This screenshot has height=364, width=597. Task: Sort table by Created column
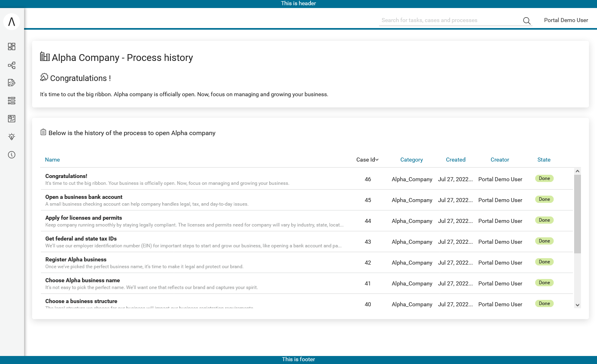click(x=456, y=160)
